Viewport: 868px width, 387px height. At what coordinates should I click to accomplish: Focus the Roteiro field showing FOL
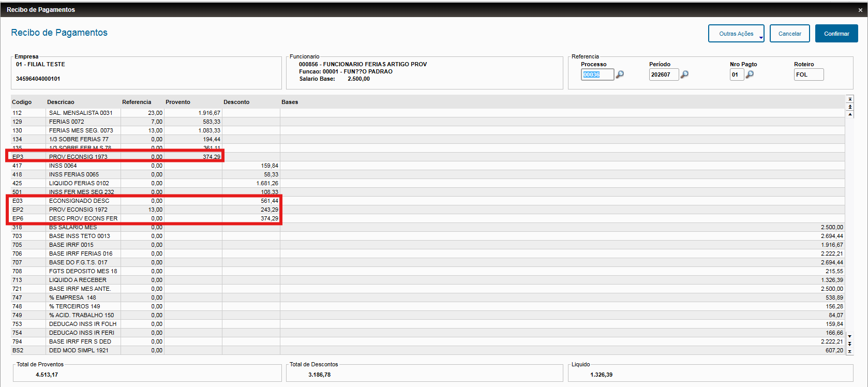[x=809, y=75]
